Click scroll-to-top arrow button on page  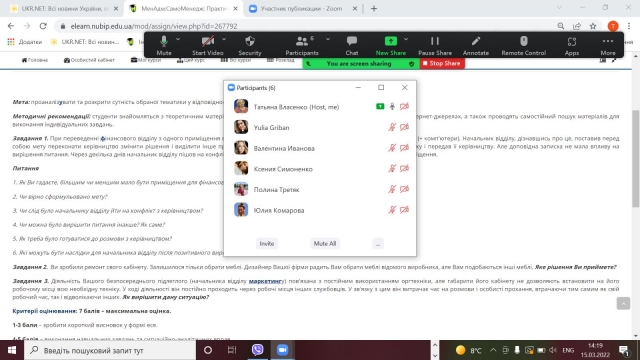point(623,303)
